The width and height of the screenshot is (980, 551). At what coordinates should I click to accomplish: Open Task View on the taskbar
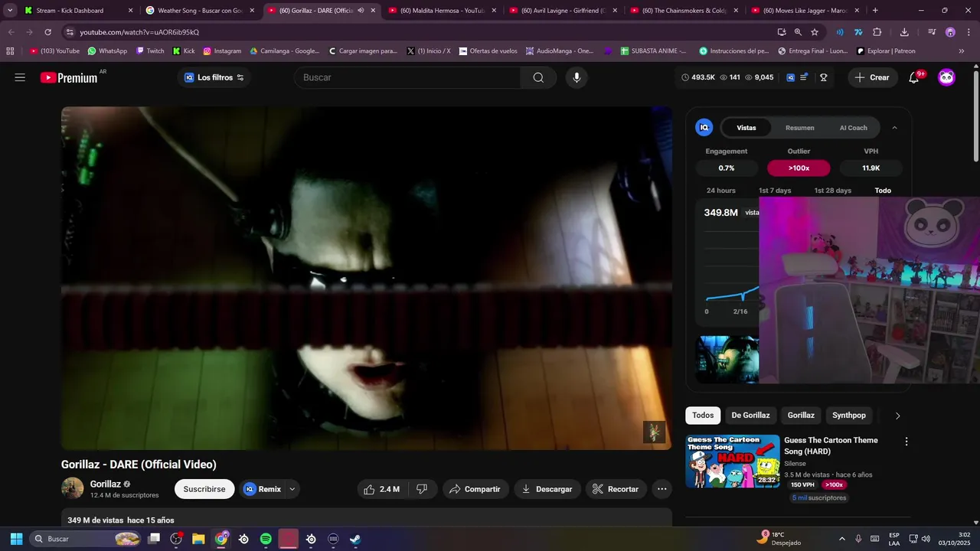(x=154, y=539)
